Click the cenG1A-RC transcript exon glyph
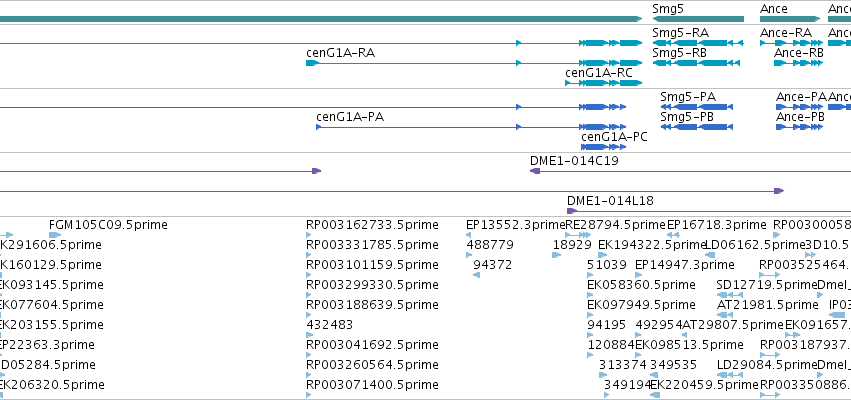Screen dimensions: 851x400 click(604, 83)
